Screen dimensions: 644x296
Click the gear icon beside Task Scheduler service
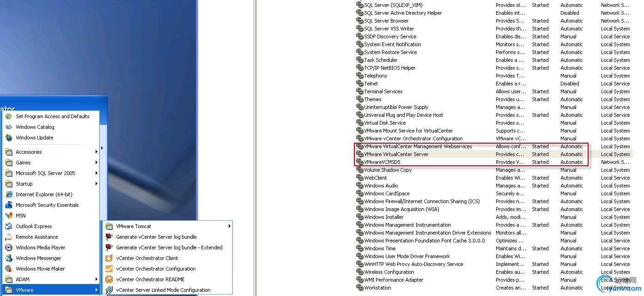(x=360, y=60)
